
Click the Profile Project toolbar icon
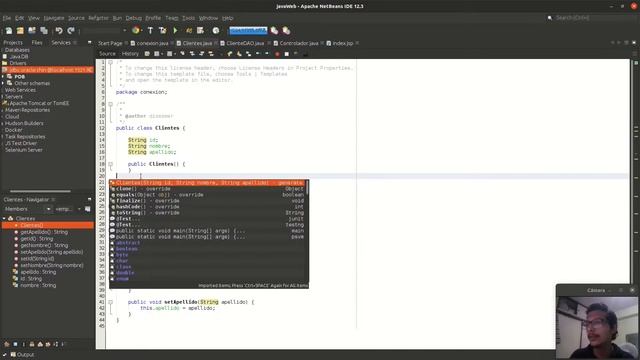point(200,31)
